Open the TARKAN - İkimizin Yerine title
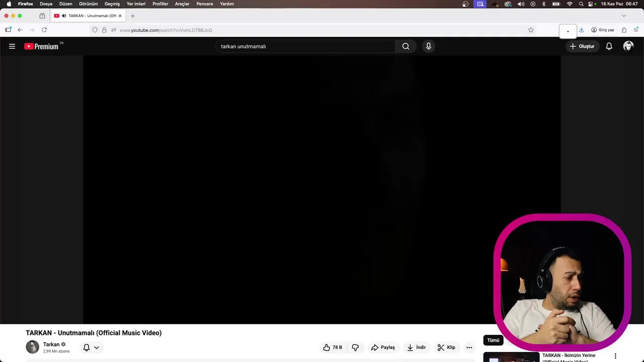 (569, 357)
